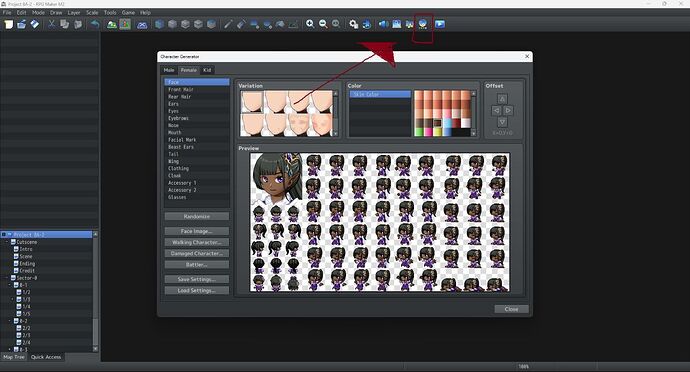Zoom in on the map

click(310, 24)
